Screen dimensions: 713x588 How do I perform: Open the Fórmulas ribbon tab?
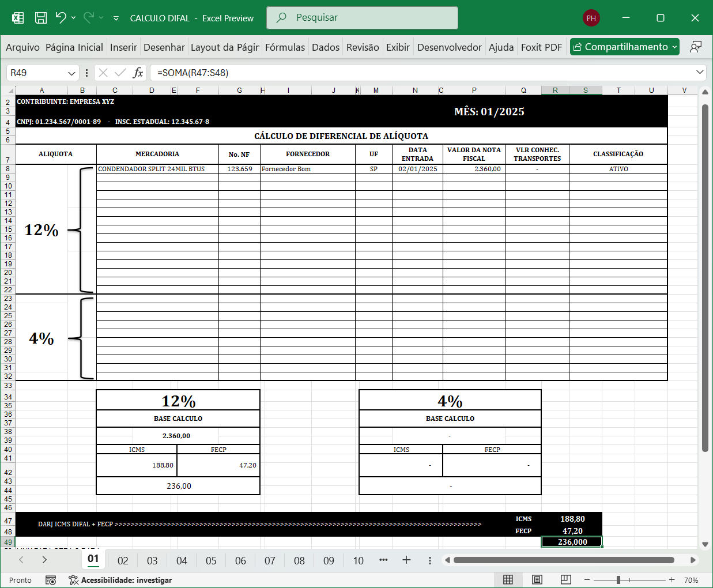click(285, 47)
